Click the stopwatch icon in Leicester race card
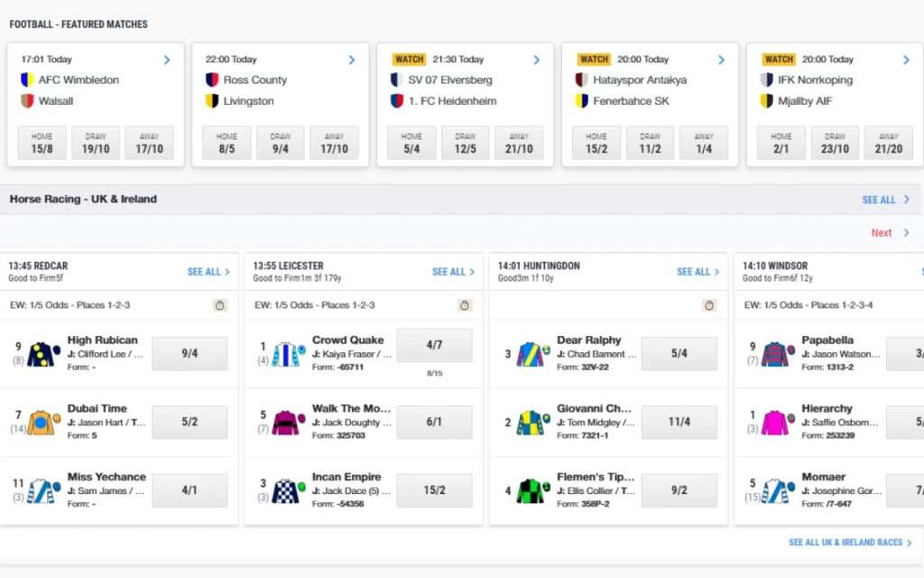924x578 pixels. pyautogui.click(x=465, y=305)
